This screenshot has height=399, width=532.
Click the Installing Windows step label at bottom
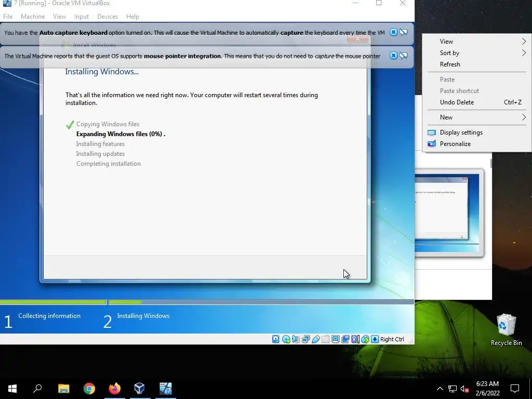(143, 316)
